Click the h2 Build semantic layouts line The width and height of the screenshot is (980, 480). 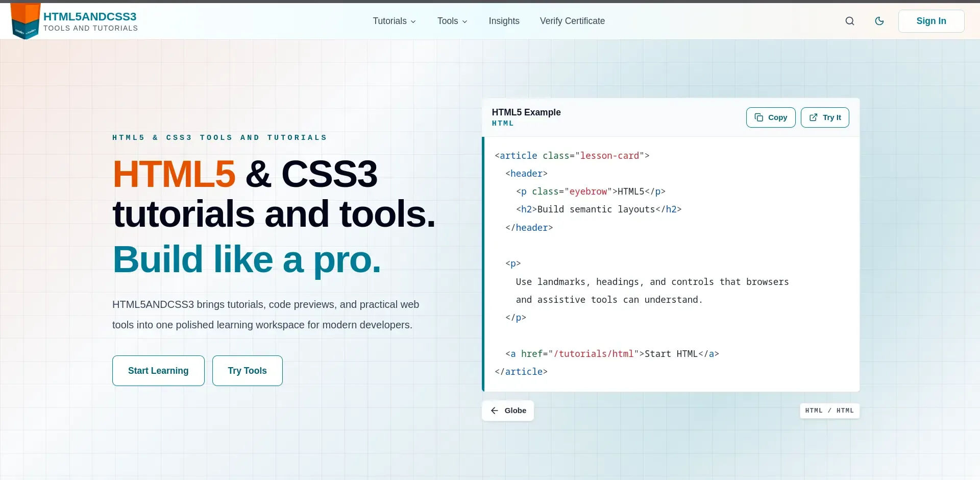[x=599, y=209]
